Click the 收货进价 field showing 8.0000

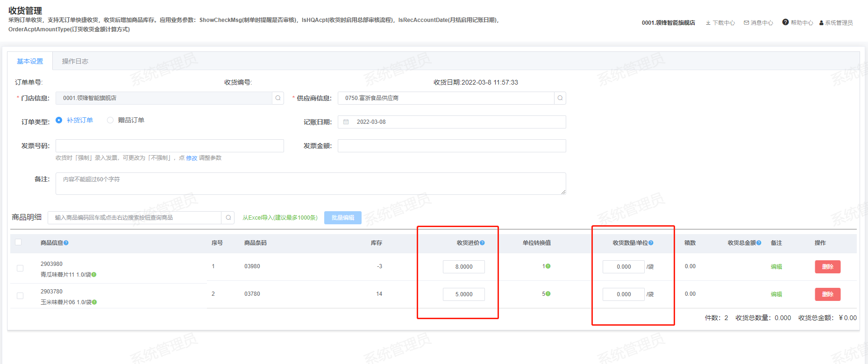(x=464, y=267)
